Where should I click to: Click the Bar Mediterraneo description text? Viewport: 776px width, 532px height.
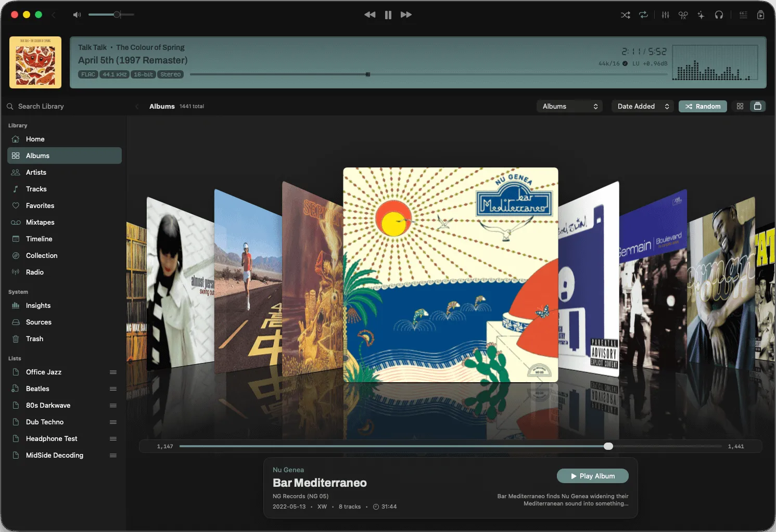(x=563, y=500)
